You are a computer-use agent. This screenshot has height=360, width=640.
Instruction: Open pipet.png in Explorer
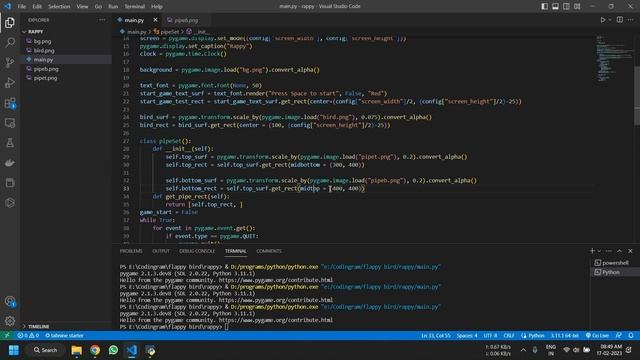point(45,78)
